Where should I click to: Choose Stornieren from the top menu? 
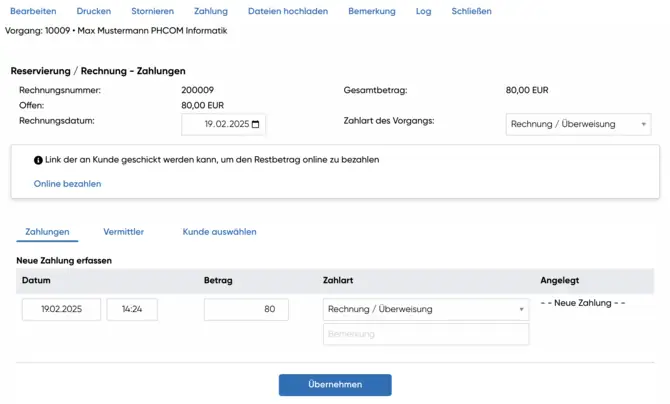pos(152,11)
